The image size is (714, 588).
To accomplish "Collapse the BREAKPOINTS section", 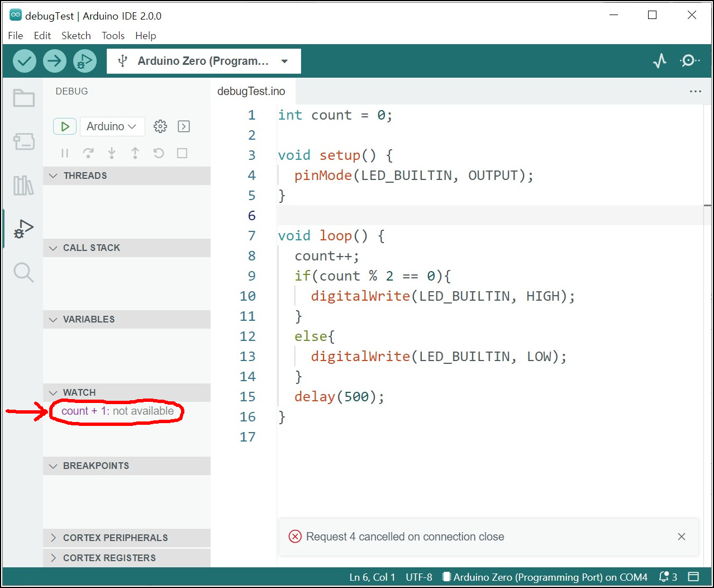I will coord(127,466).
